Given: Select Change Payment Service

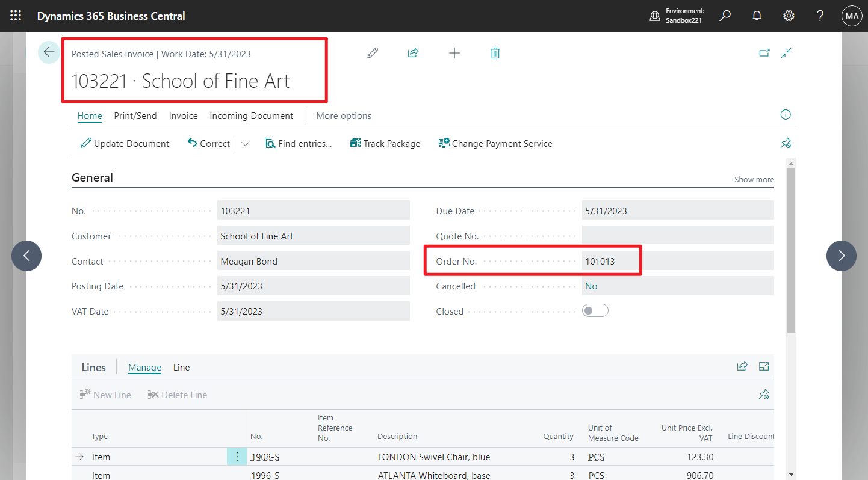Looking at the screenshot, I should coord(495,143).
